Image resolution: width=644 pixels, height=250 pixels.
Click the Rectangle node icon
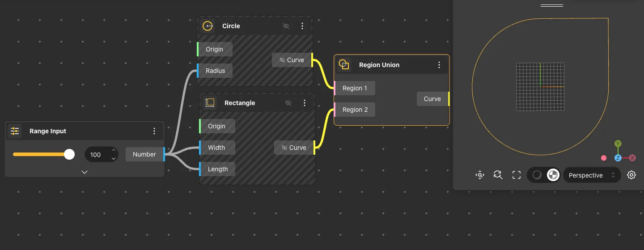click(210, 103)
